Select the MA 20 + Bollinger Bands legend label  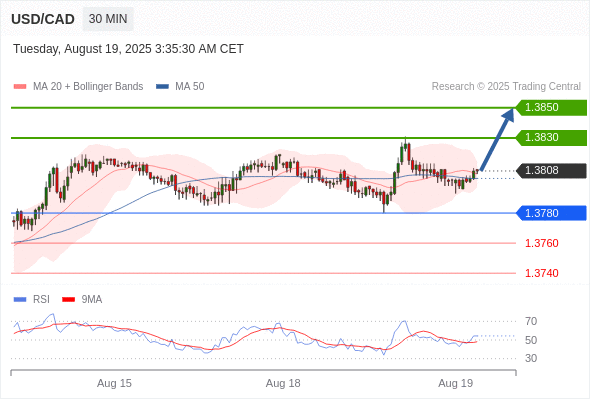[x=88, y=87]
